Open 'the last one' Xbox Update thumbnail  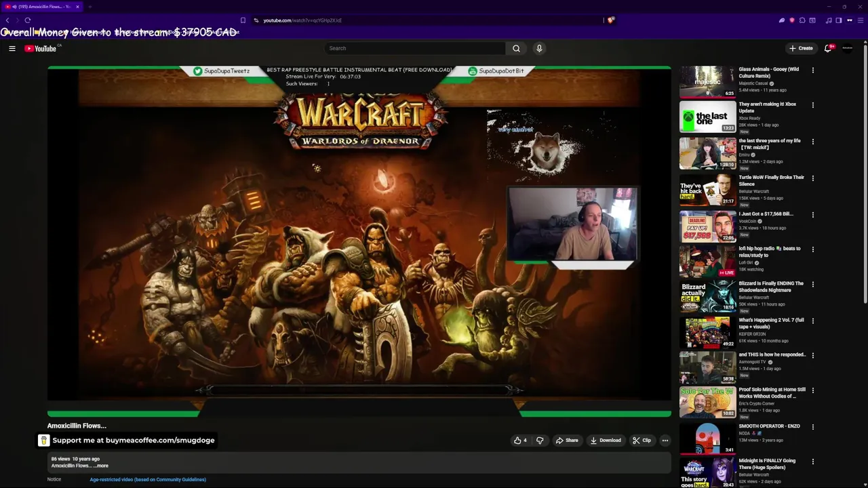click(707, 117)
